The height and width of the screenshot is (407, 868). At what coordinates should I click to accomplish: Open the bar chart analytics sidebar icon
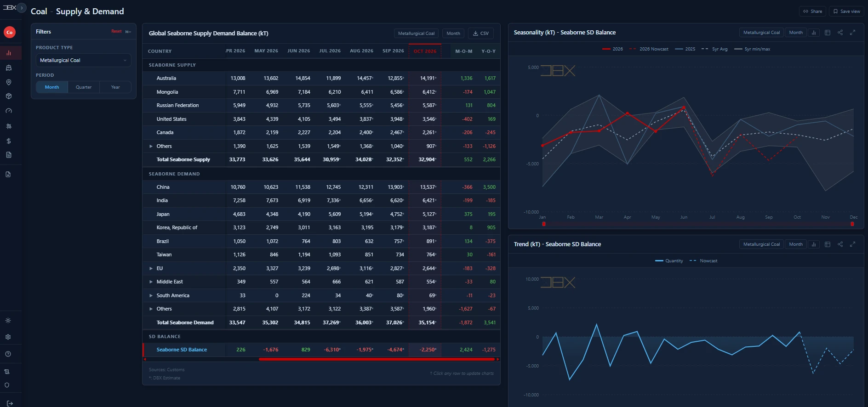point(9,53)
